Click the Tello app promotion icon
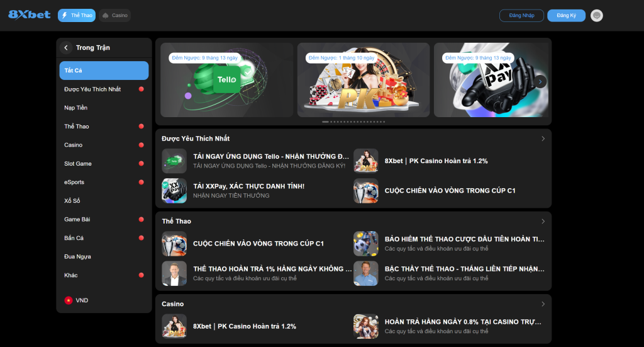 tap(174, 161)
